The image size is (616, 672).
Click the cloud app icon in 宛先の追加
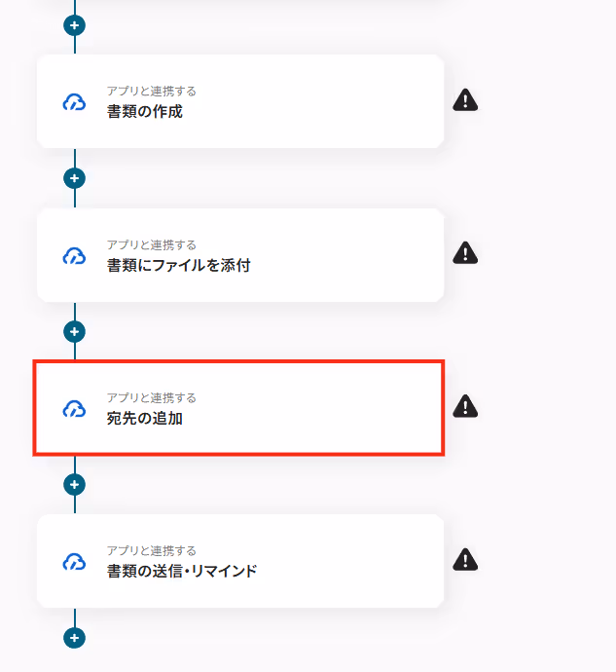click(75, 409)
